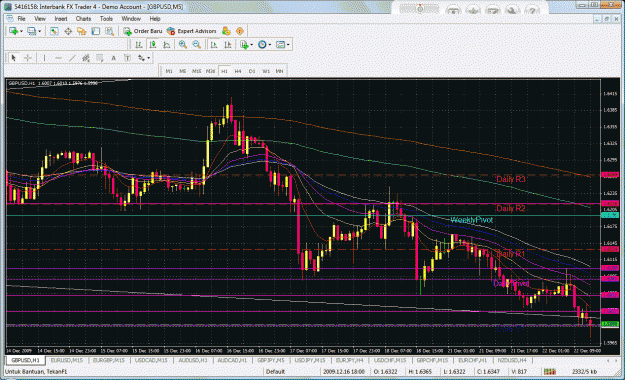Select the arrow cursor tool
625x380 pixels.
[14, 58]
